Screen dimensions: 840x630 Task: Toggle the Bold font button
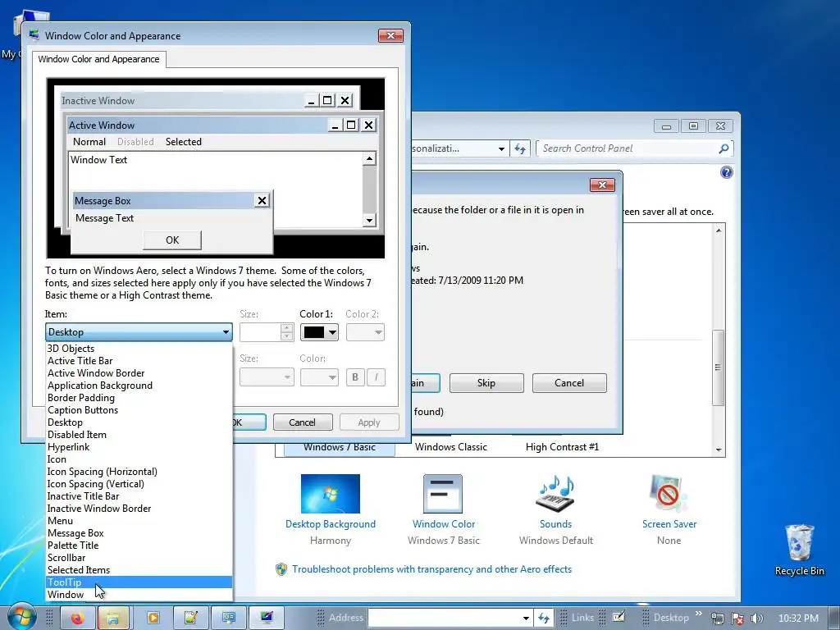coord(355,377)
